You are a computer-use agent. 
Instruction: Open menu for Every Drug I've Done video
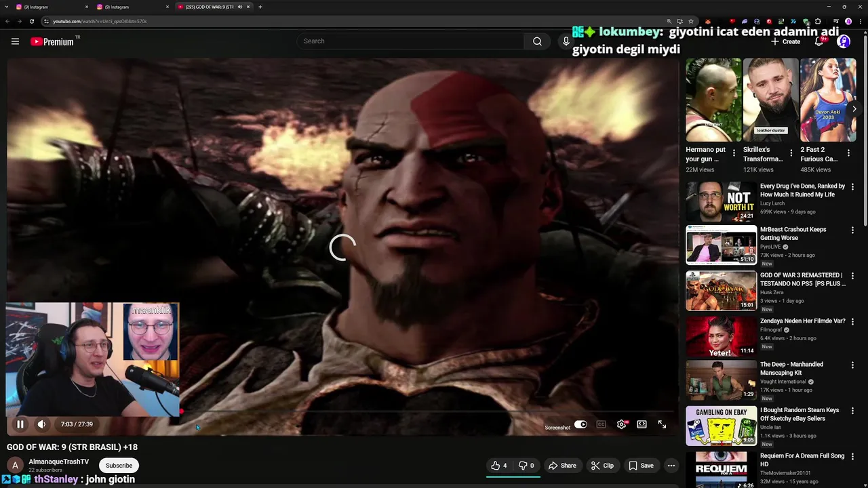[852, 186]
